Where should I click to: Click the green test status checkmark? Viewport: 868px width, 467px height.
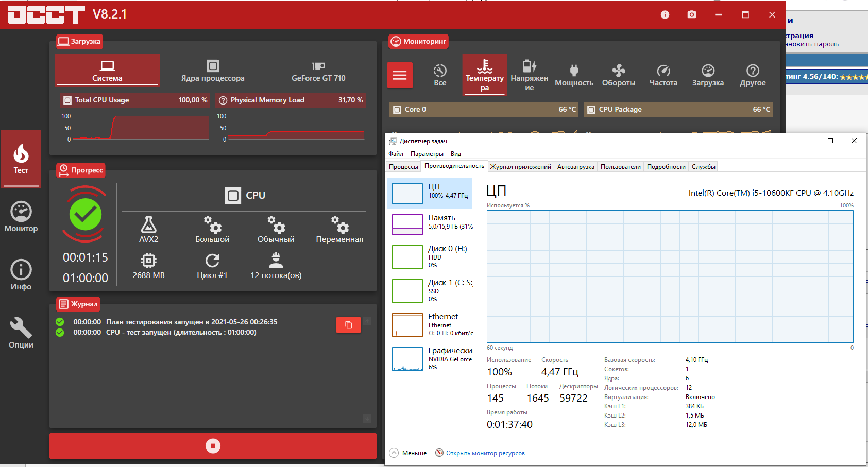[x=86, y=214]
